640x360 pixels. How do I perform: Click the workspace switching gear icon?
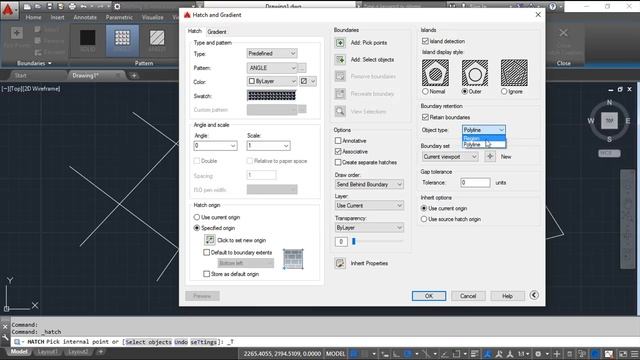(x=538, y=354)
